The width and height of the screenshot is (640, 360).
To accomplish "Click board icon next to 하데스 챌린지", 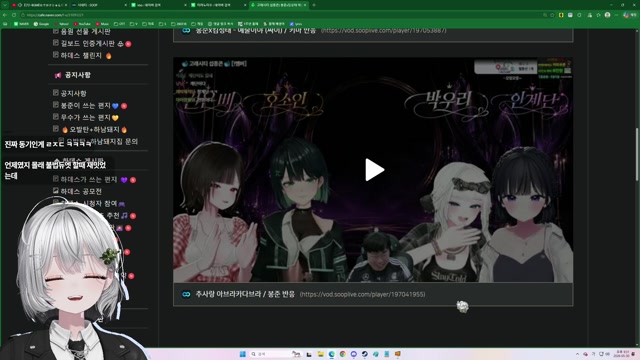I will pos(56,55).
